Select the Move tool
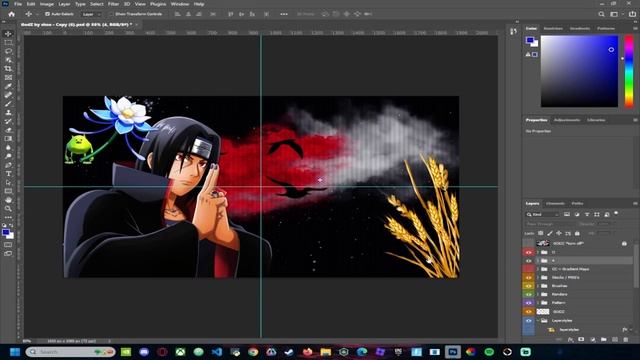This screenshot has height=360, width=640. point(8,34)
